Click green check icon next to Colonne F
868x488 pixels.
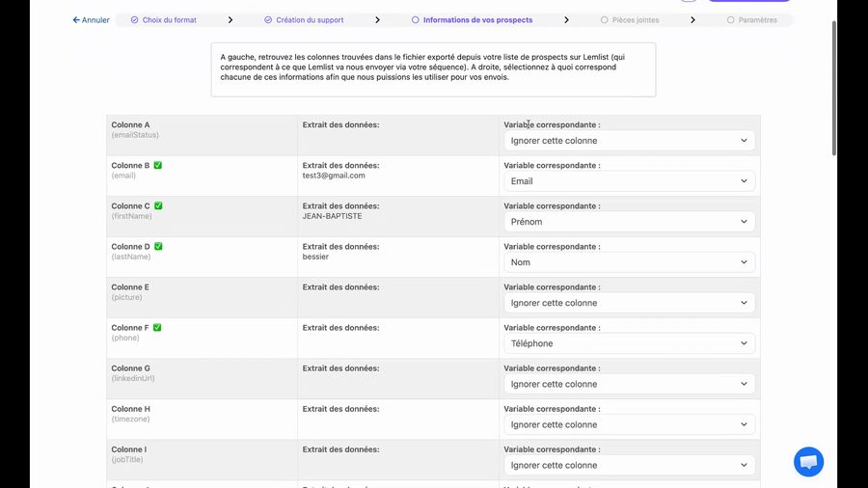click(x=157, y=327)
